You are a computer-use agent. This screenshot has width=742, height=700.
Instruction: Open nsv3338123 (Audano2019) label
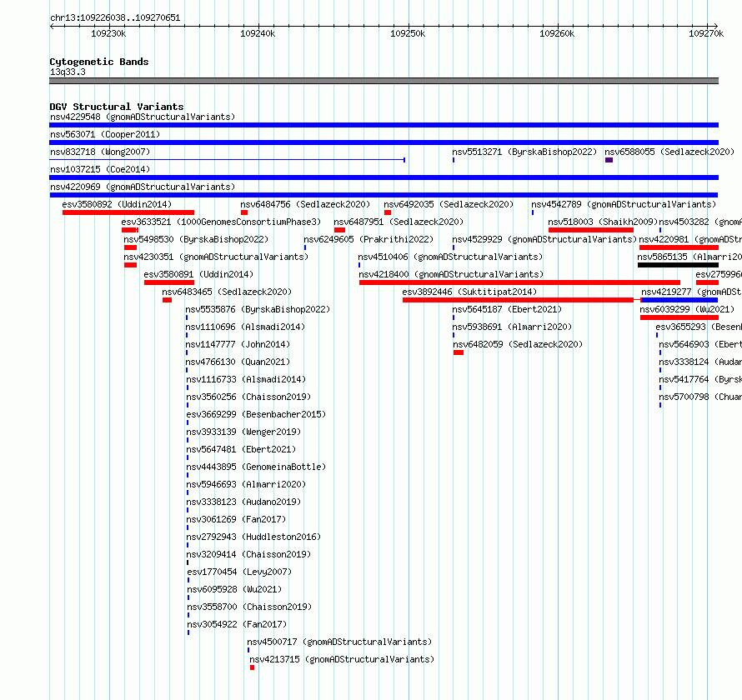pos(243,502)
